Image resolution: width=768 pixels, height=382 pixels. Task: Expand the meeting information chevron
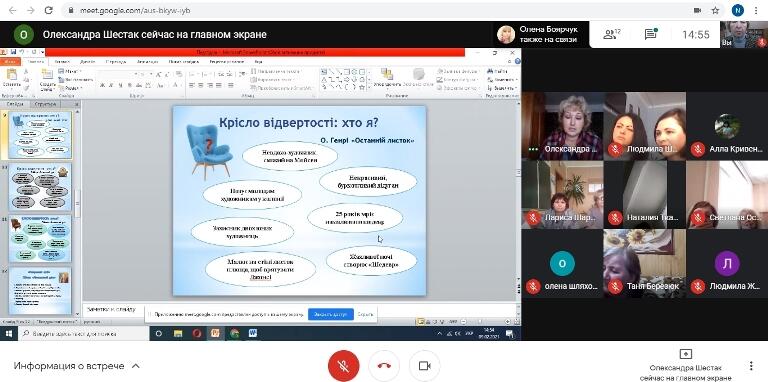click(136, 366)
